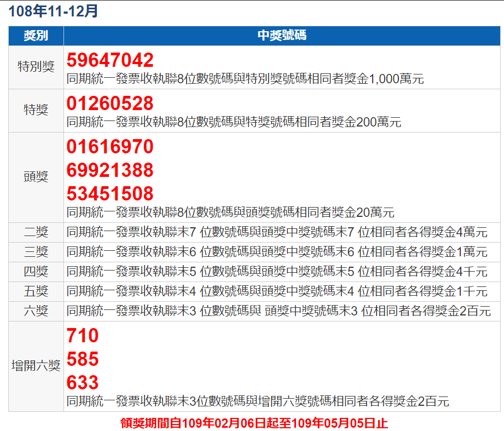Click the 增開六獎 2百元 description line
Screen dimensions: 504x431
258,401
